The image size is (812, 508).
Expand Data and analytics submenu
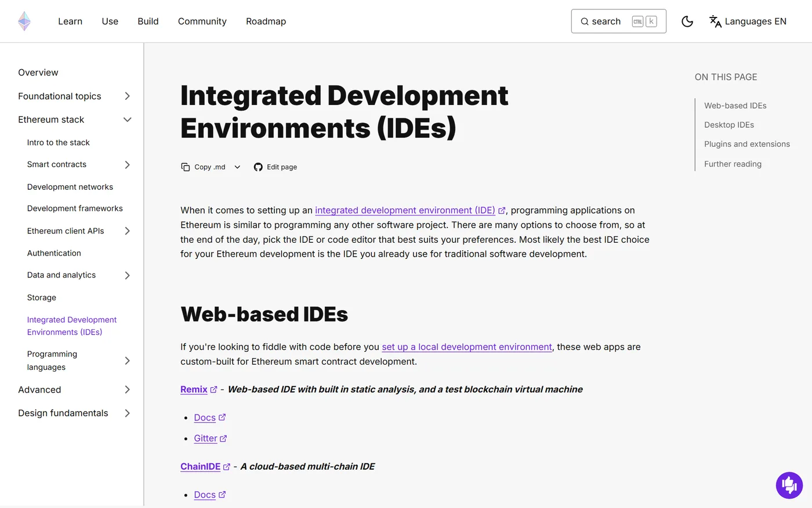(128, 275)
